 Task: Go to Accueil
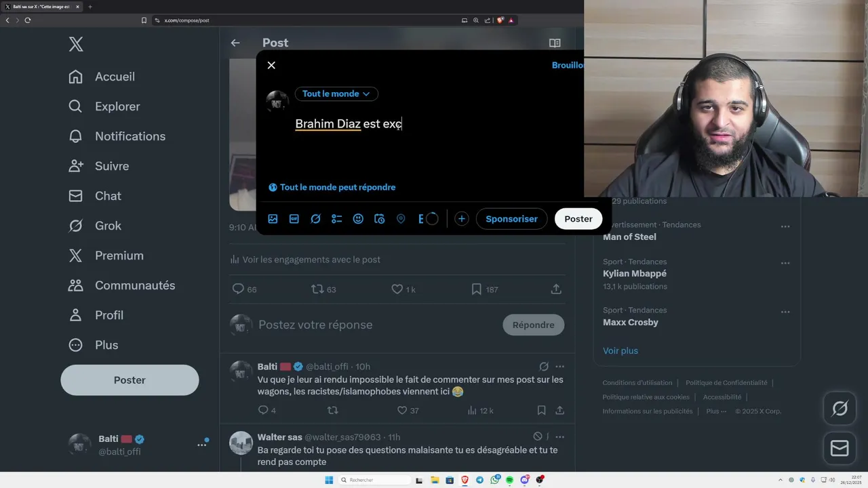click(x=102, y=77)
